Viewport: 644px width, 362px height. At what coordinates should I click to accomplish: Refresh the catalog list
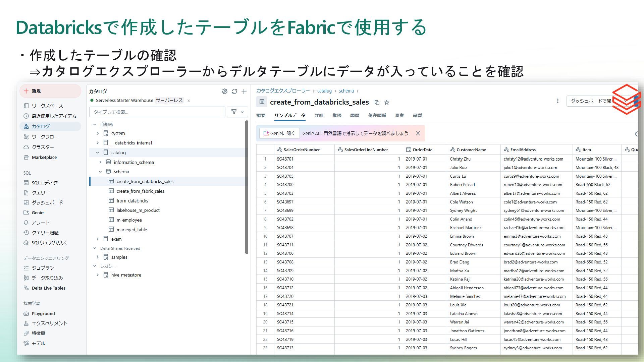point(234,91)
